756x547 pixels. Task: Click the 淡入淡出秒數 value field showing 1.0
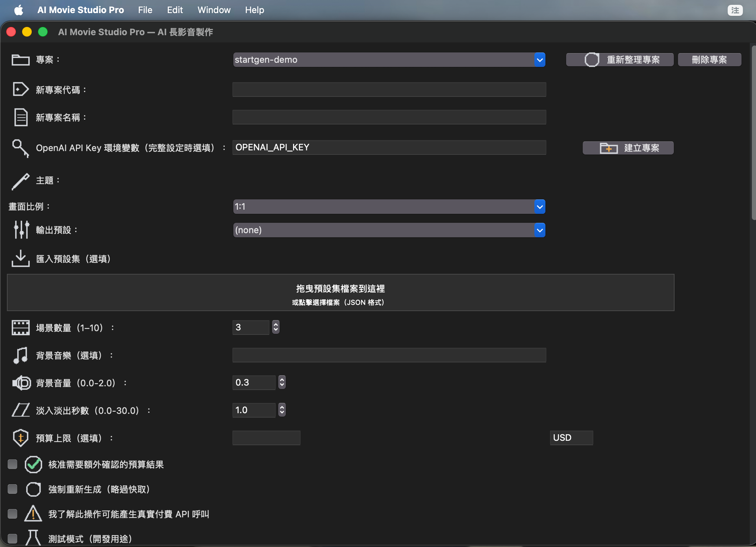tap(254, 410)
